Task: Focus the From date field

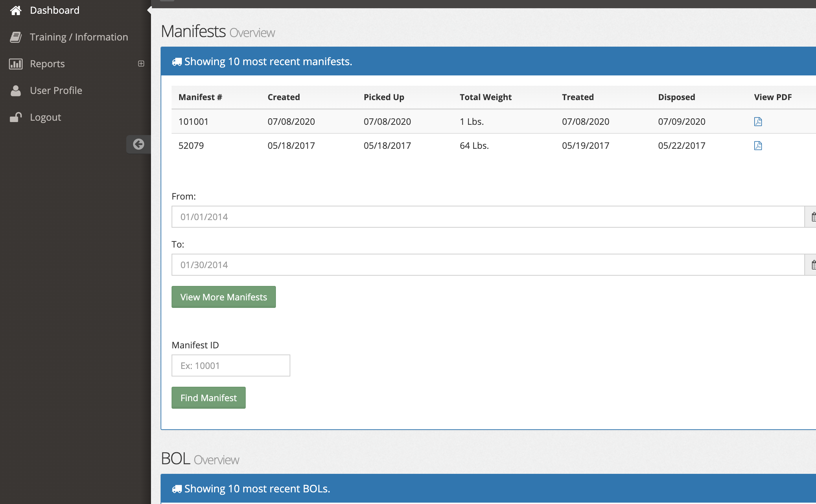Action: click(x=488, y=217)
